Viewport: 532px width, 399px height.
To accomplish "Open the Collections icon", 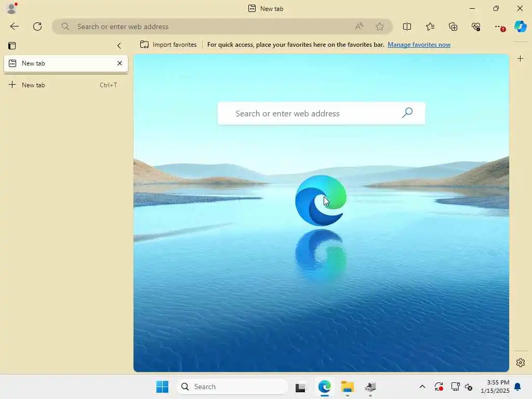I will (x=453, y=26).
